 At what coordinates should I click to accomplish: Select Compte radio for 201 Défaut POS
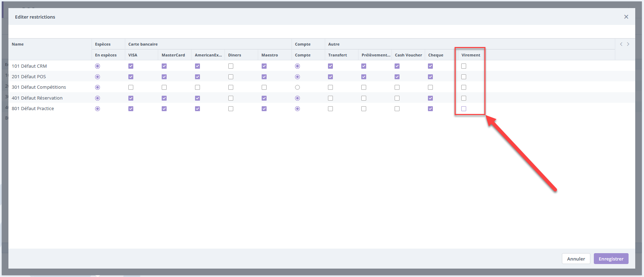[297, 77]
